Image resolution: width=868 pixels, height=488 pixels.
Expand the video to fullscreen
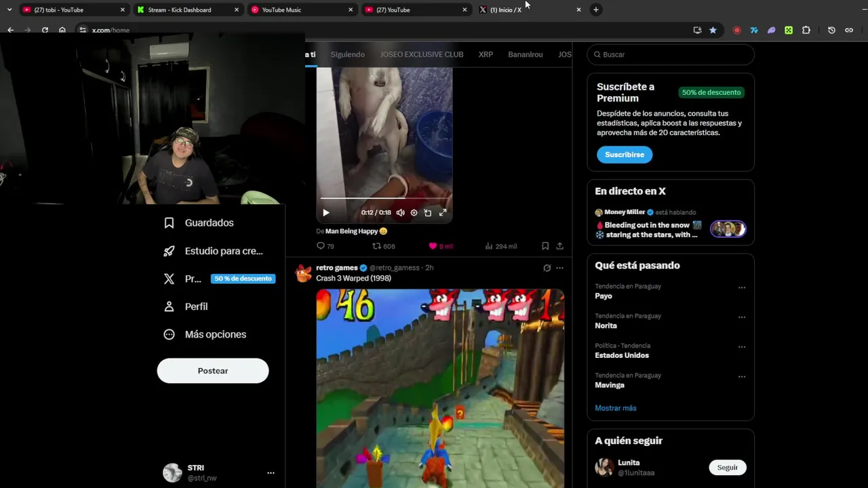(x=443, y=213)
